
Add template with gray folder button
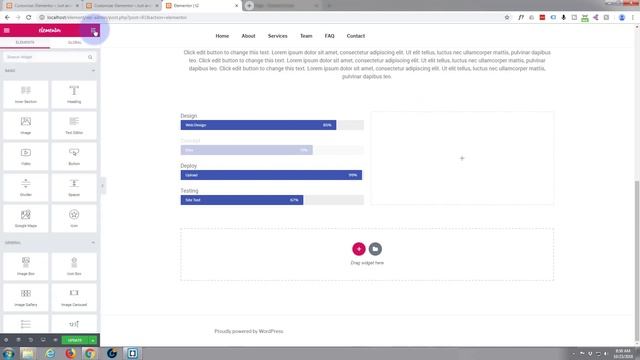pyautogui.click(x=375, y=249)
